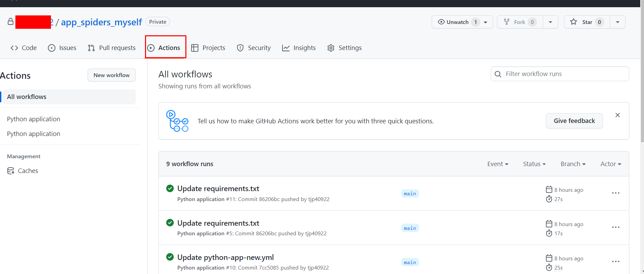Open the Code tab

pyautogui.click(x=24, y=48)
